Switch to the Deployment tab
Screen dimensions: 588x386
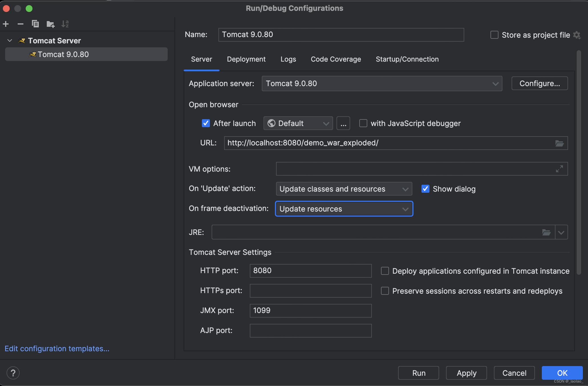(246, 59)
